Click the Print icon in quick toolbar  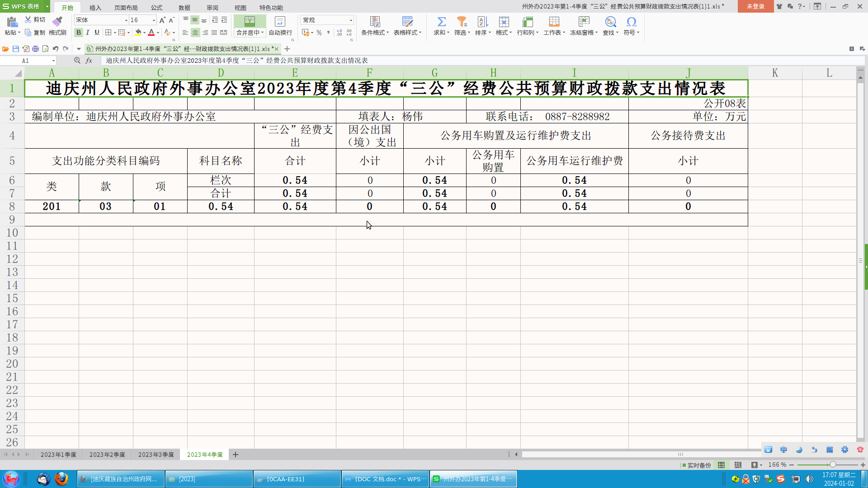pyautogui.click(x=35, y=49)
